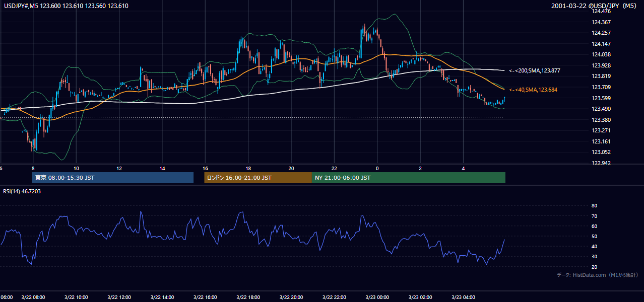Image resolution: width=644 pixels, height=302 pixels.
Task: Click the RSI(14) 46.7203 indicator label
Action: pyautogui.click(x=22, y=192)
